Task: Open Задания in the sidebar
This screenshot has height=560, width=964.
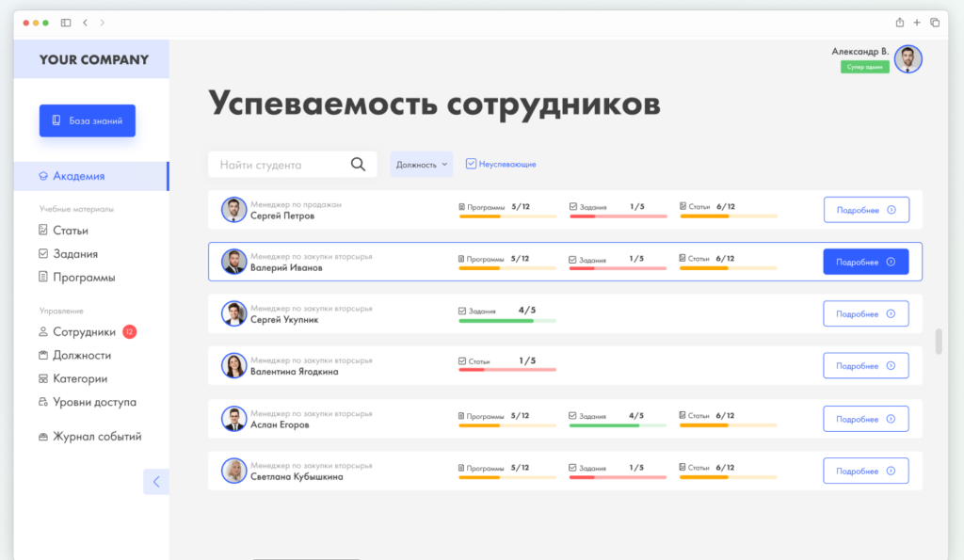Action: pos(68,254)
